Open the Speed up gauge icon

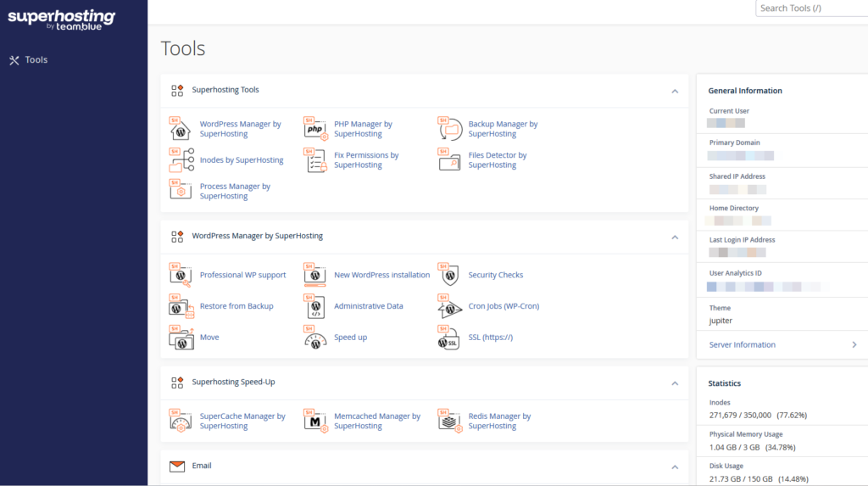[x=315, y=337]
